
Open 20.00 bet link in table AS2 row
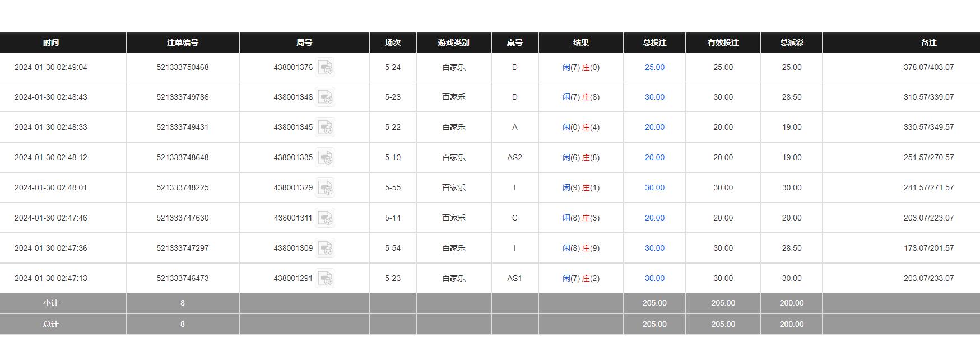coord(654,157)
